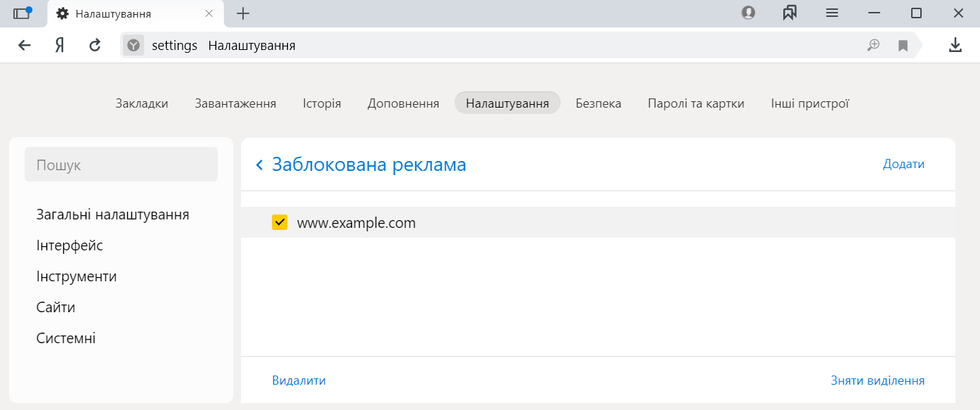The width and height of the screenshot is (980, 410).
Task: Focus the Пошук search field
Action: (x=121, y=165)
